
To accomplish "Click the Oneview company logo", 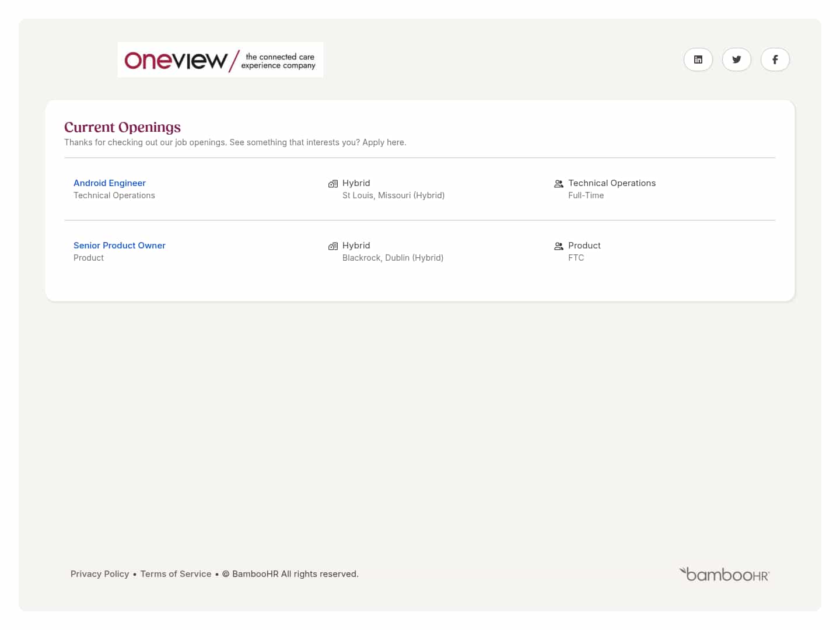I will (x=220, y=60).
